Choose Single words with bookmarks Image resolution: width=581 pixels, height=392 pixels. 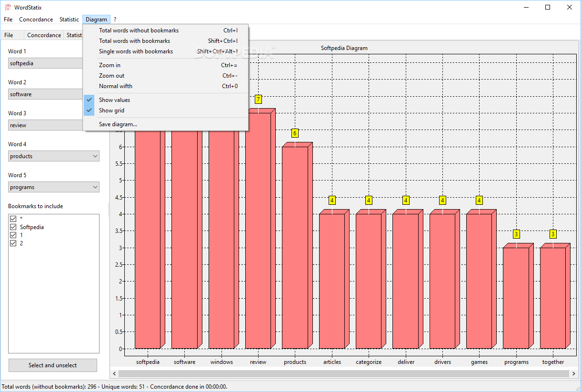(x=165, y=51)
